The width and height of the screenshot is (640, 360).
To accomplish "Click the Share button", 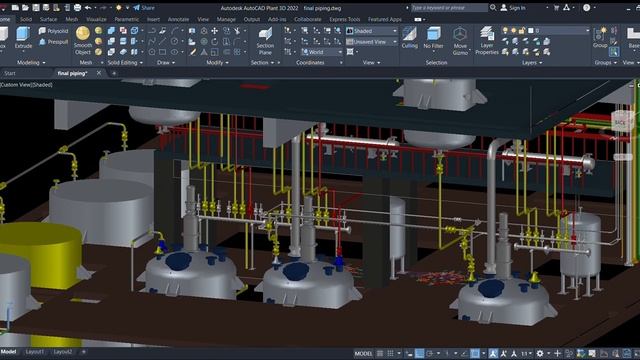I will (144, 7).
